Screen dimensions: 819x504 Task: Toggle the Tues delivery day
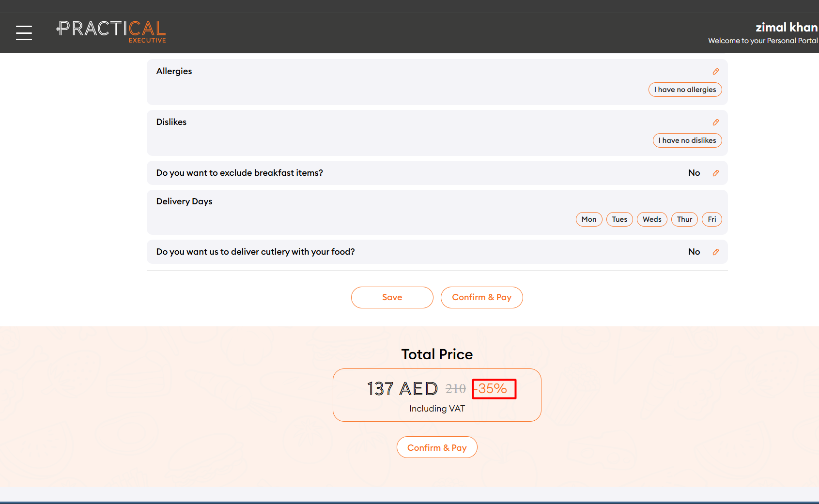[619, 219]
